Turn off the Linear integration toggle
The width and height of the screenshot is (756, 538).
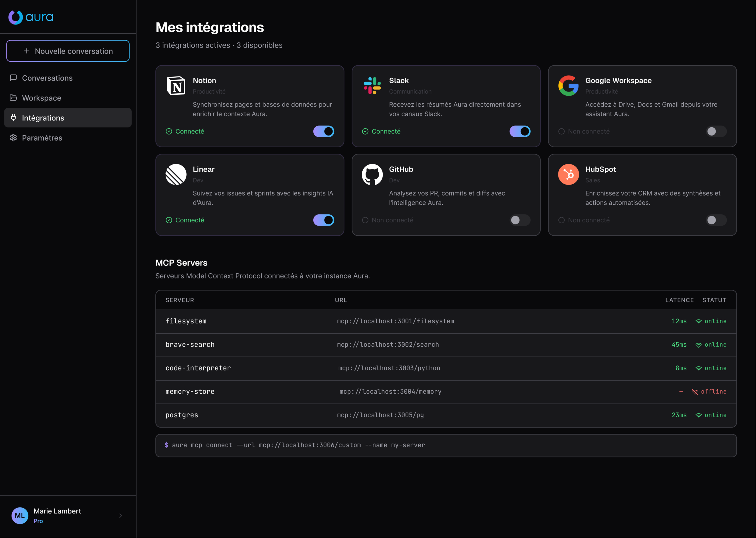pos(324,220)
